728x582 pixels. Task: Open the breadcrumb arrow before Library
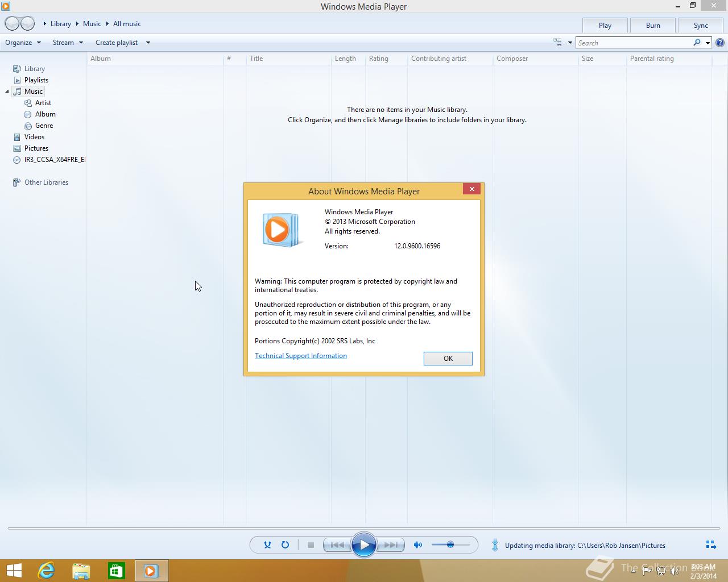pos(45,24)
